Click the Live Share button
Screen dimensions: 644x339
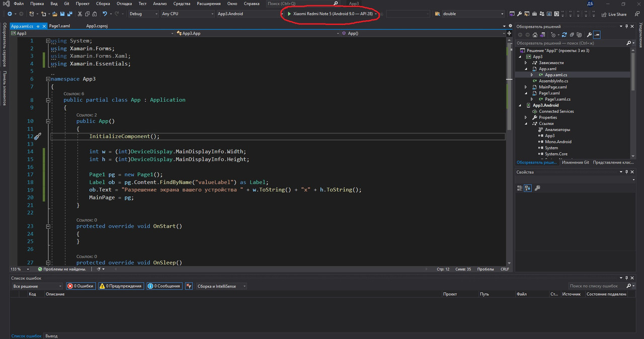[614, 14]
